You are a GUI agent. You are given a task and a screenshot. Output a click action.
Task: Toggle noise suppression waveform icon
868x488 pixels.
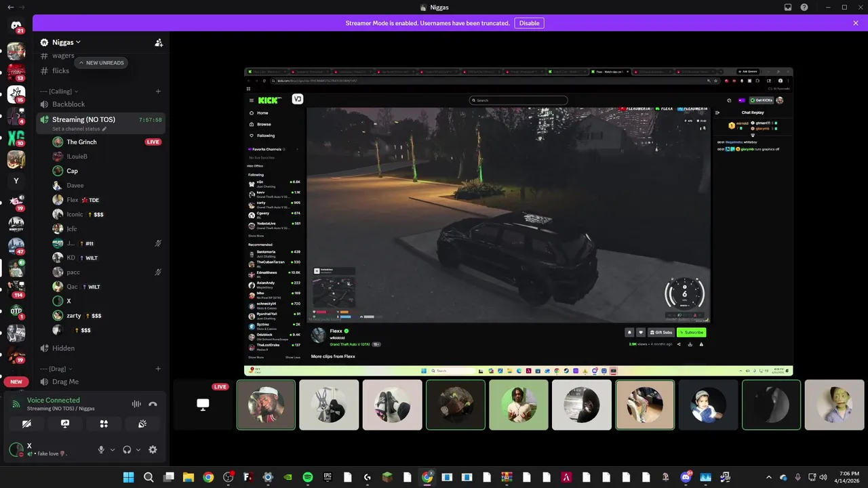pos(136,404)
